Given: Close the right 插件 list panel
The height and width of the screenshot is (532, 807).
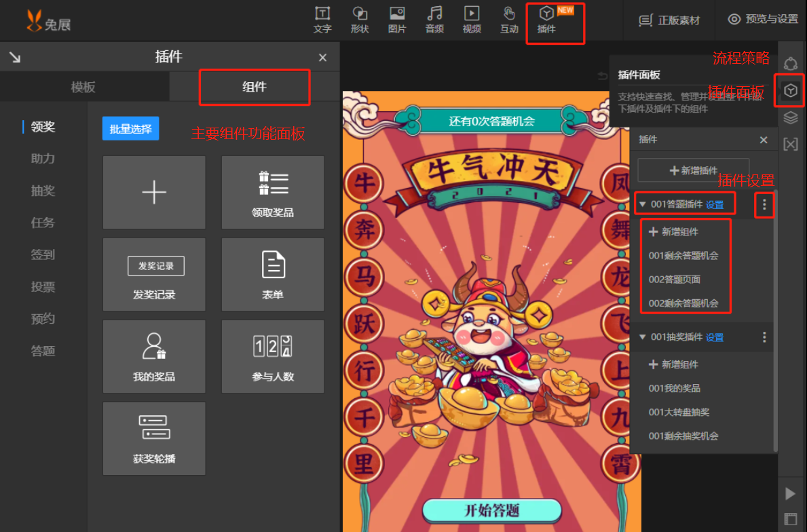Looking at the screenshot, I should pos(764,139).
